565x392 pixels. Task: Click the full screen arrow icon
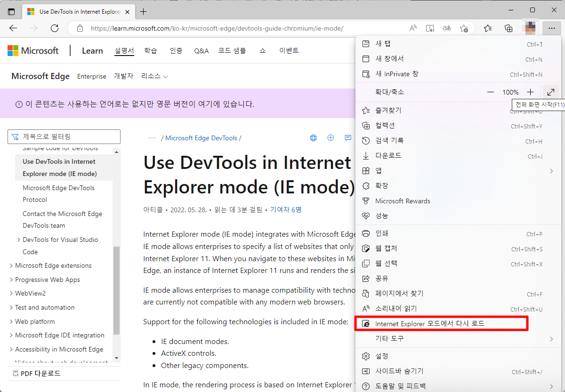(551, 92)
